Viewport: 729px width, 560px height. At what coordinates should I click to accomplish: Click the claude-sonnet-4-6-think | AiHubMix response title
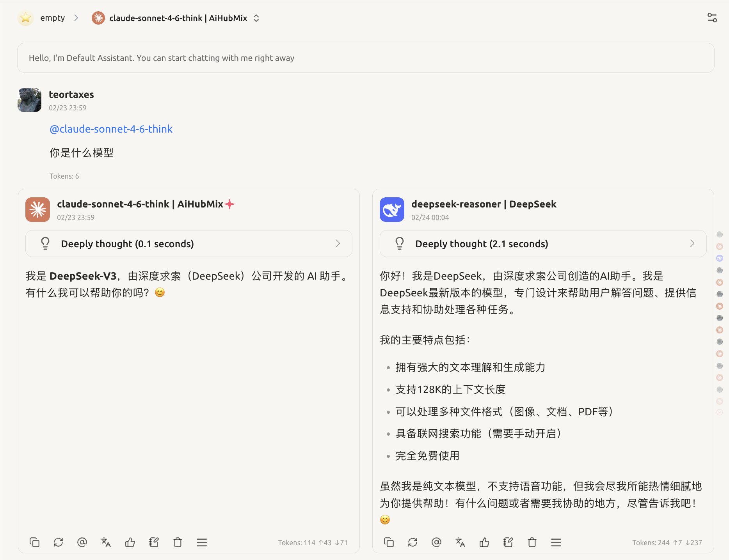coord(140,204)
